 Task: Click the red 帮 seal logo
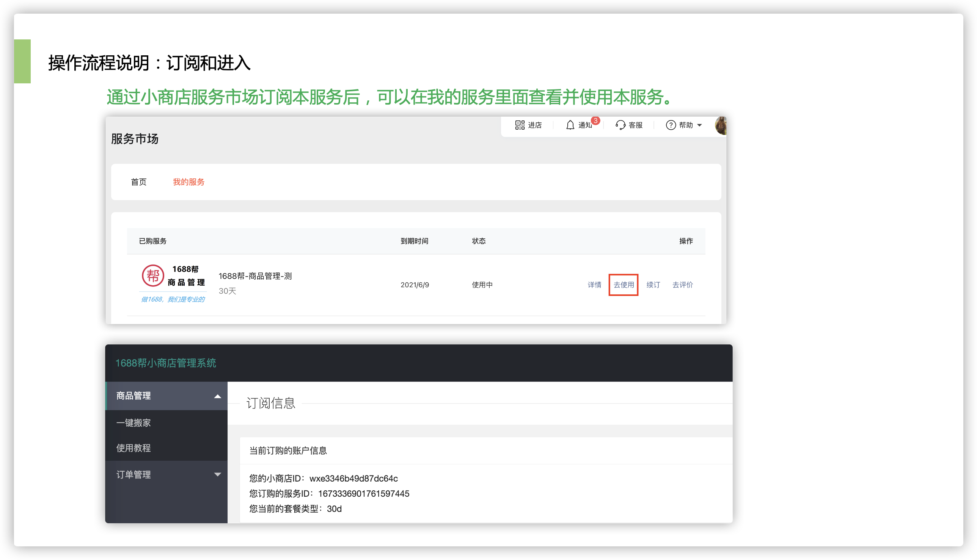[x=152, y=275]
